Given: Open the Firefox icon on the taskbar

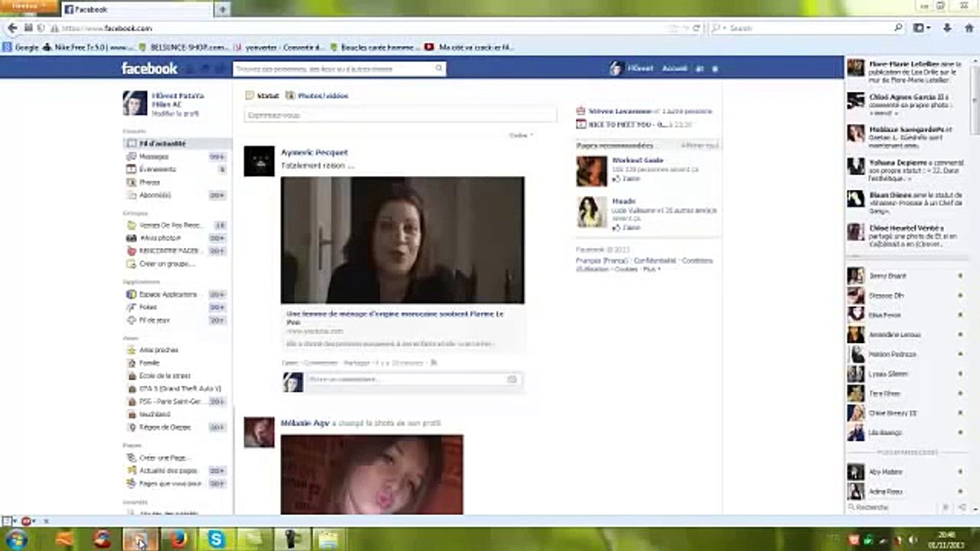Looking at the screenshot, I should click(178, 539).
